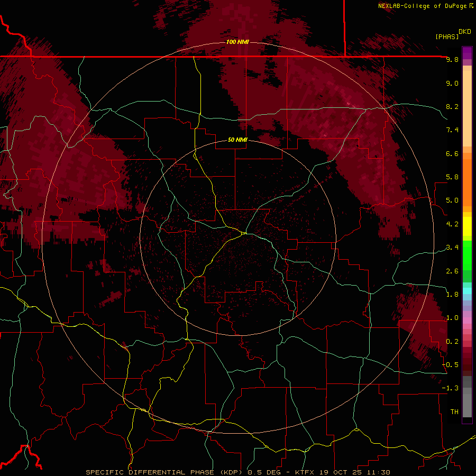Click the DKD legend label

click(465, 32)
